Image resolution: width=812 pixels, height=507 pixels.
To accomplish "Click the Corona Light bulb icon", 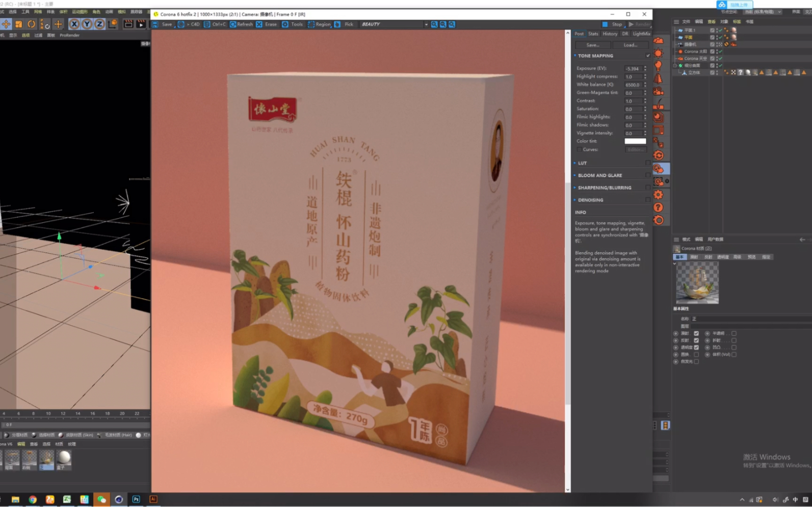I will pyautogui.click(x=659, y=66).
